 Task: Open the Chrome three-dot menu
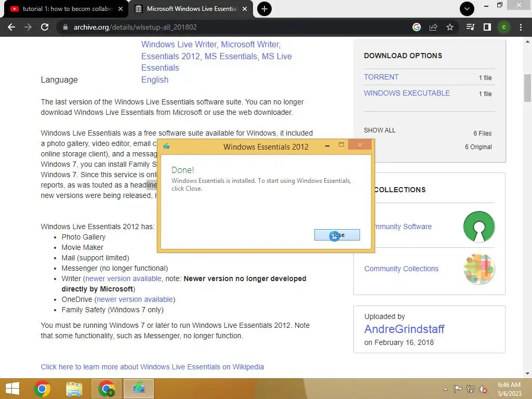pos(521,27)
